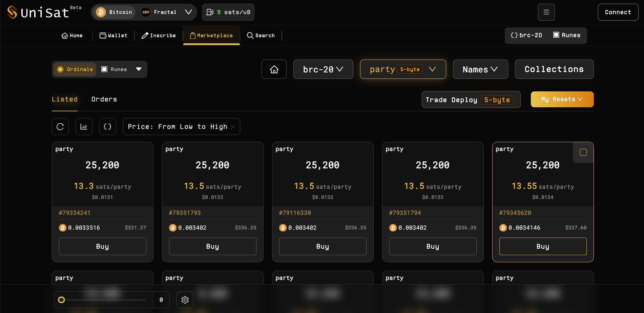Image resolution: width=644 pixels, height=313 pixels.
Task: Open the Inscribe menu item
Action: pyautogui.click(x=159, y=36)
